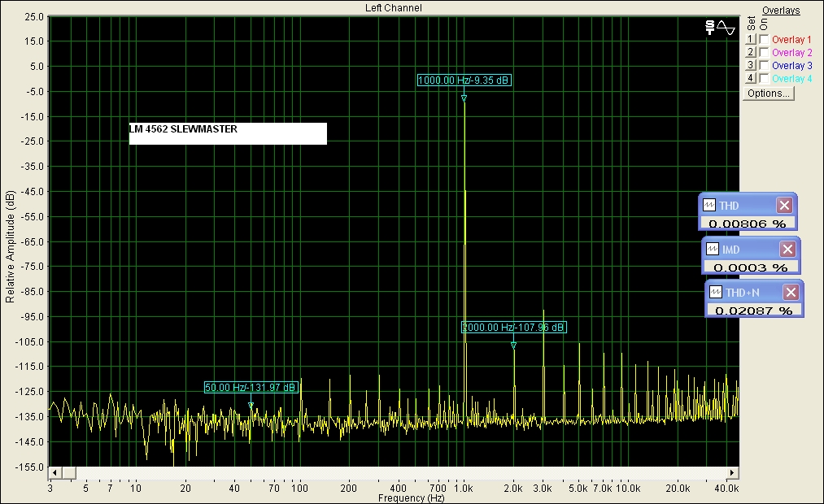Click the horizontal scrollbar thumb
The image size is (824, 504).
tap(69, 472)
